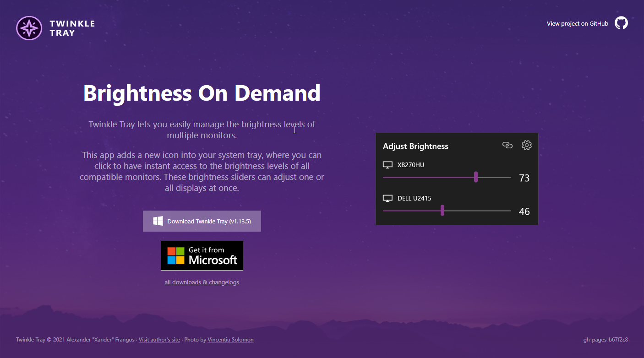This screenshot has width=644, height=358.
Task: Click the DELL U2415 monitor icon
Action: (387, 198)
